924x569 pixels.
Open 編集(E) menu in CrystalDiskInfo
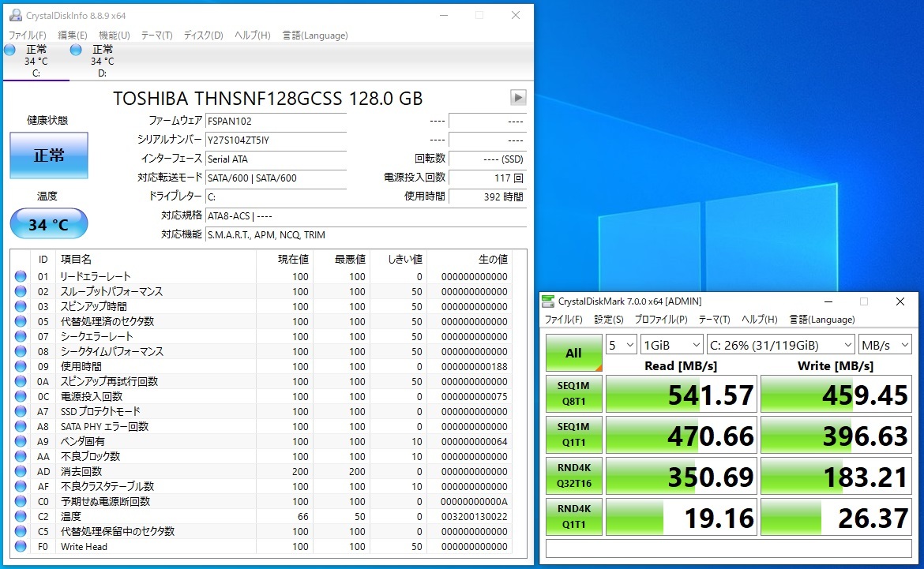click(x=73, y=36)
